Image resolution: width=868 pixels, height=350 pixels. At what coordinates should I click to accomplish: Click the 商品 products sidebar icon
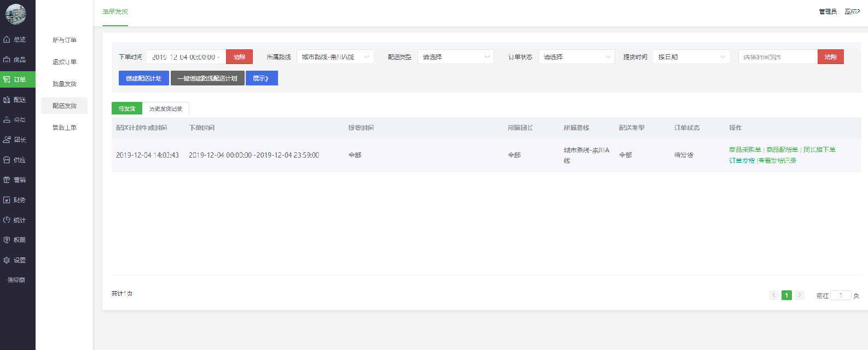click(7, 60)
